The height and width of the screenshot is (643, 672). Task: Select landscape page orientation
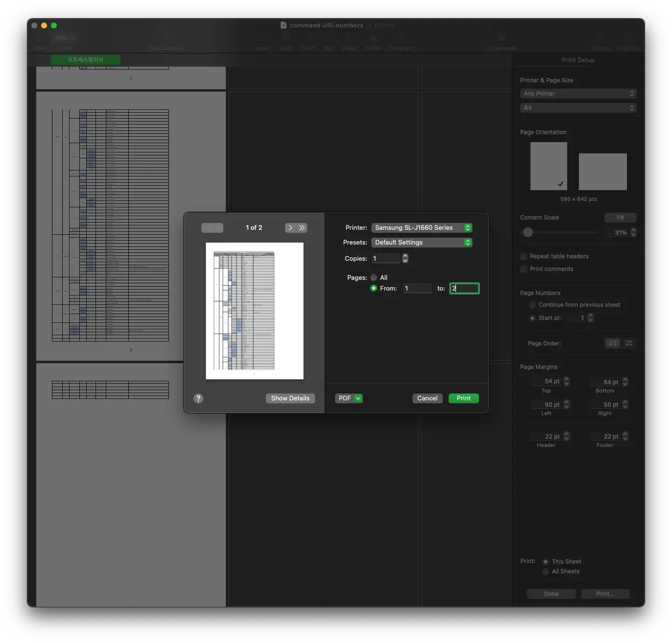tap(603, 172)
